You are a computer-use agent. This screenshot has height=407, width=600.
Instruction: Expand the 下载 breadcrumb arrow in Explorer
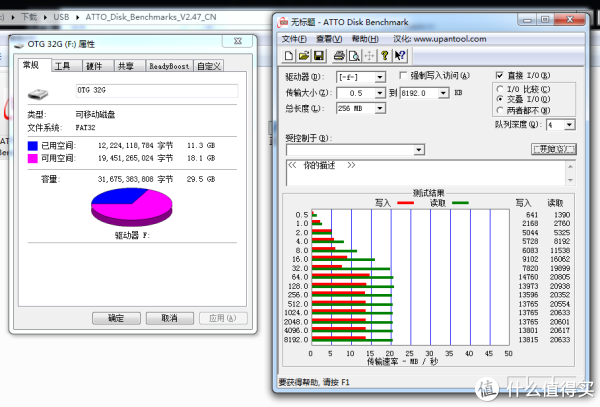click(45, 17)
